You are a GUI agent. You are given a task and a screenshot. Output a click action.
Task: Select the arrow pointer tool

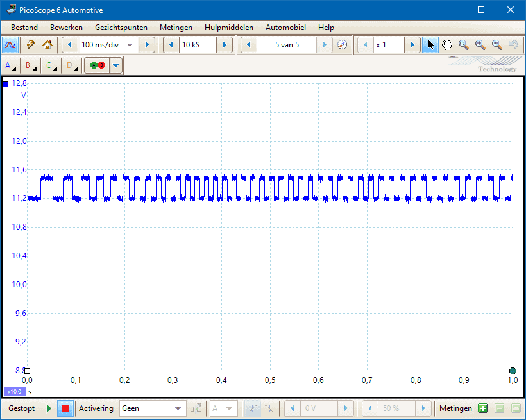pyautogui.click(x=430, y=45)
